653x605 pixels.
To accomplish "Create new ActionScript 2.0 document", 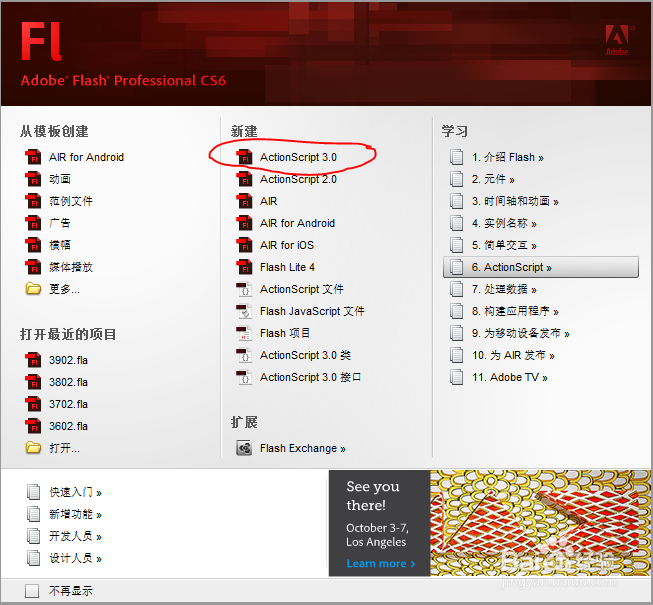I will [x=298, y=179].
